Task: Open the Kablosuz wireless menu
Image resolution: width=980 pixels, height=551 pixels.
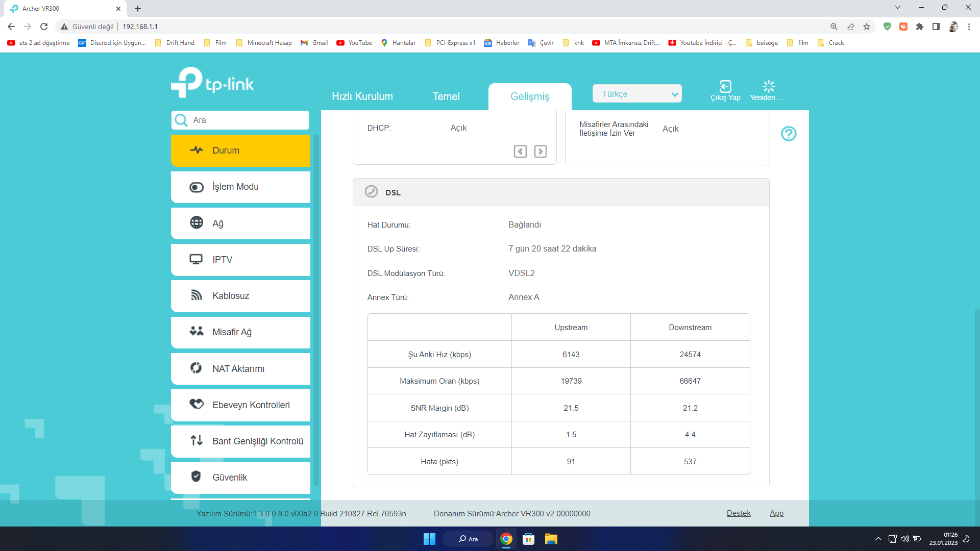Action: (x=240, y=296)
